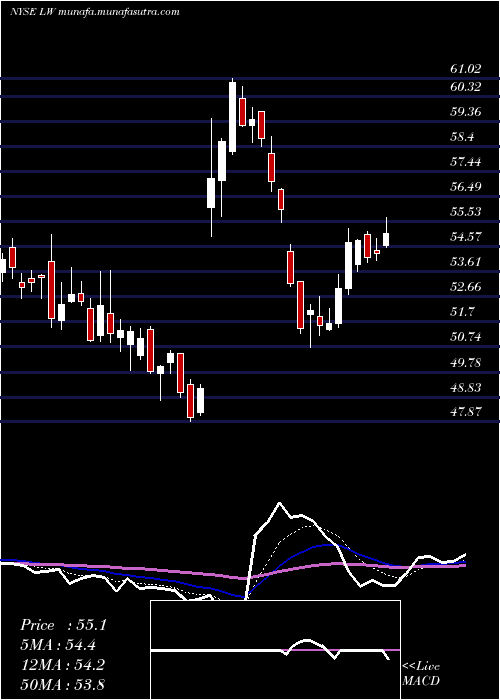Click the MACD inset chart box
The height and width of the screenshot is (700, 500).
coord(275,650)
